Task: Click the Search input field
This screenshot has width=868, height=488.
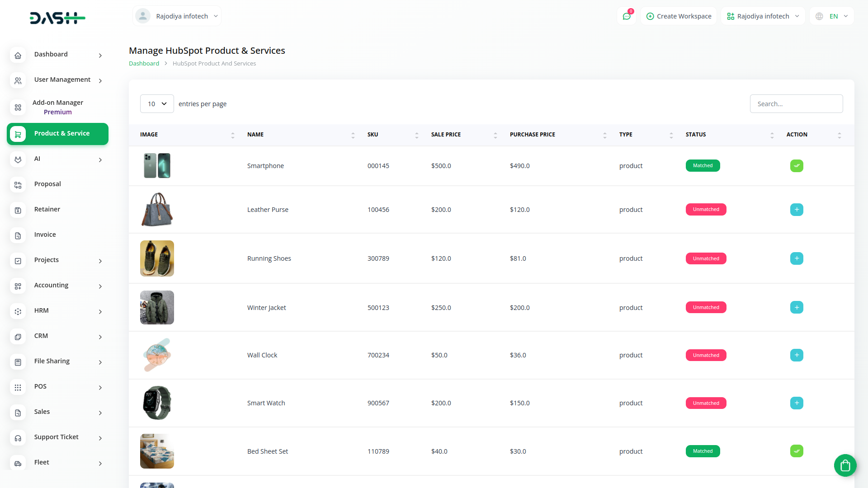Action: [x=796, y=104]
